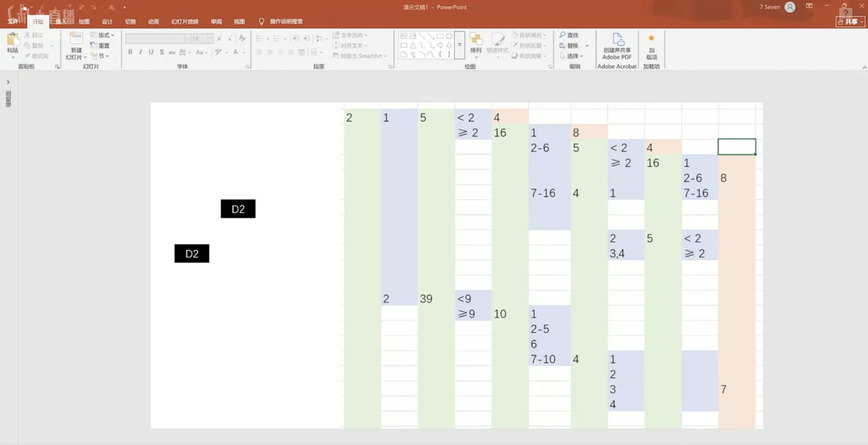Screen dimensions: 868x445
Task: Click the Arrange (排列) icon
Action: tap(475, 40)
